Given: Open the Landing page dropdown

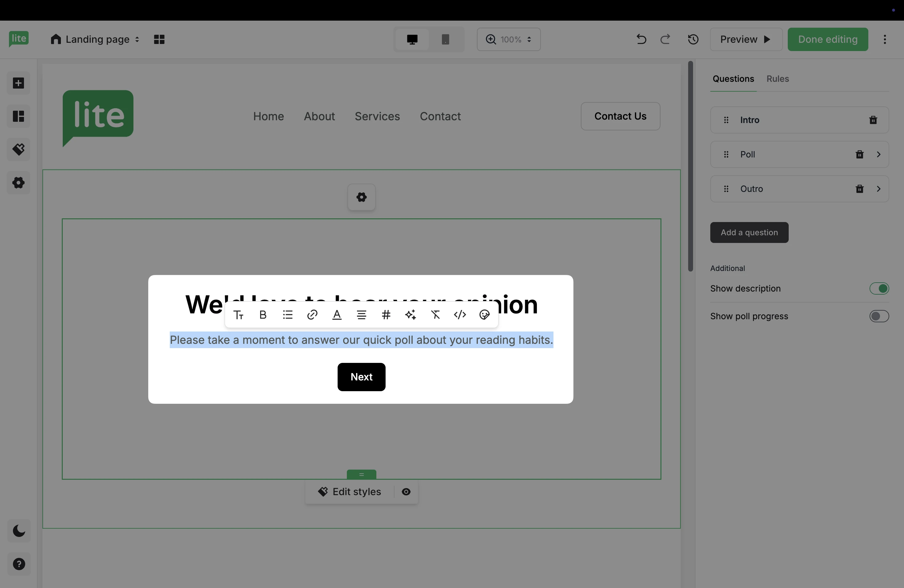Looking at the screenshot, I should [95, 39].
